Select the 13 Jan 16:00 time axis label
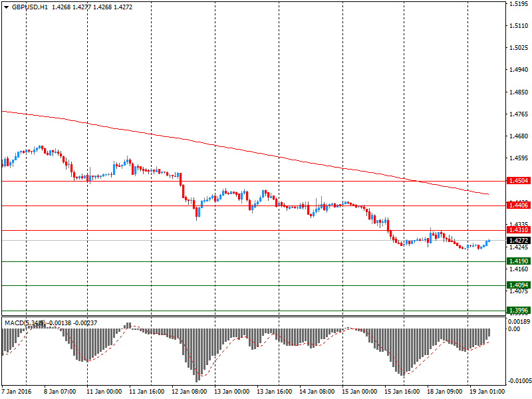This screenshot has width=532, height=399. pos(274,392)
